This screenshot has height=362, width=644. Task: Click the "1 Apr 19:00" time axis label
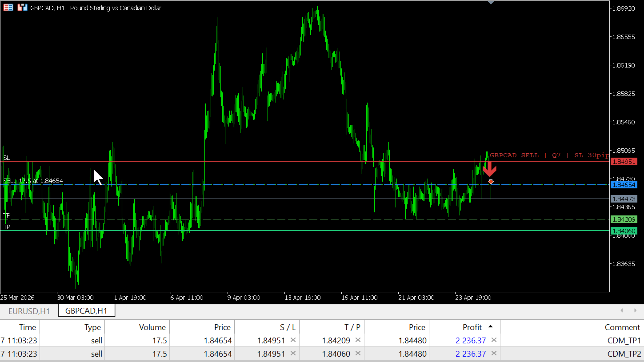(130, 298)
